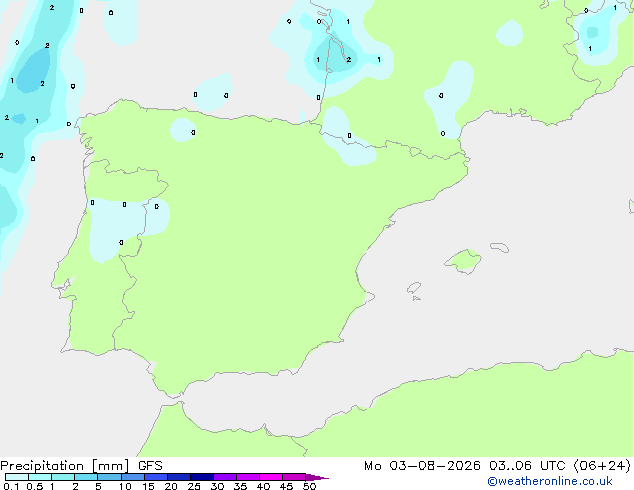Click the legend scale label '10'
Viewport: 634px width, 490px height.
pos(125,486)
